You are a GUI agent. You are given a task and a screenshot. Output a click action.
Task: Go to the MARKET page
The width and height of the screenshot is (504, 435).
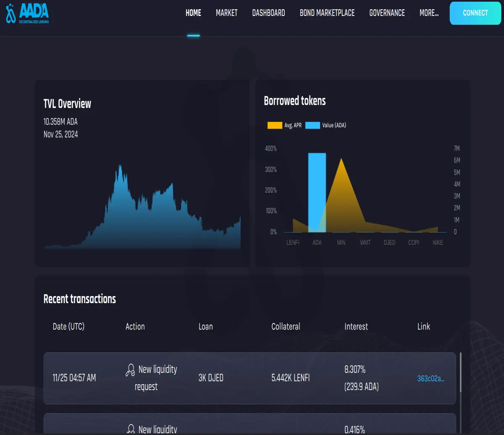pos(227,13)
